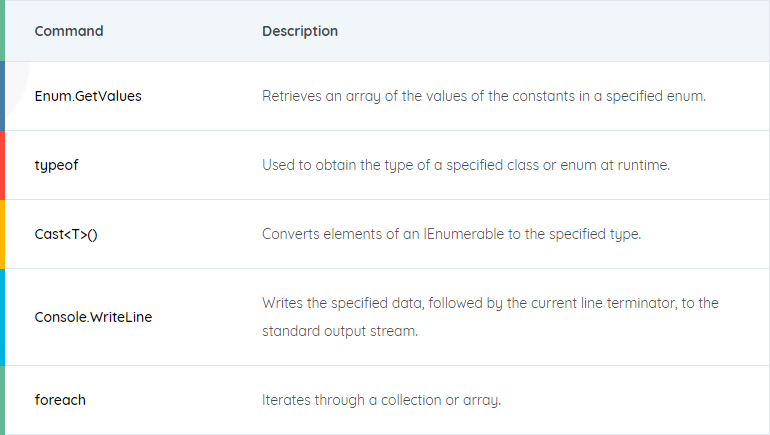Click the Console.WriteLine description first line
The image size is (770, 435).
(490, 303)
